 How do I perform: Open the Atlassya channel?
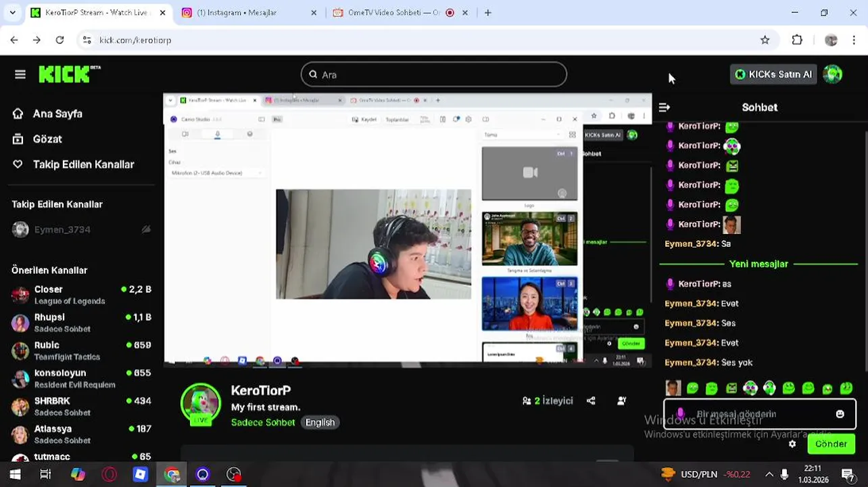pyautogui.click(x=81, y=434)
